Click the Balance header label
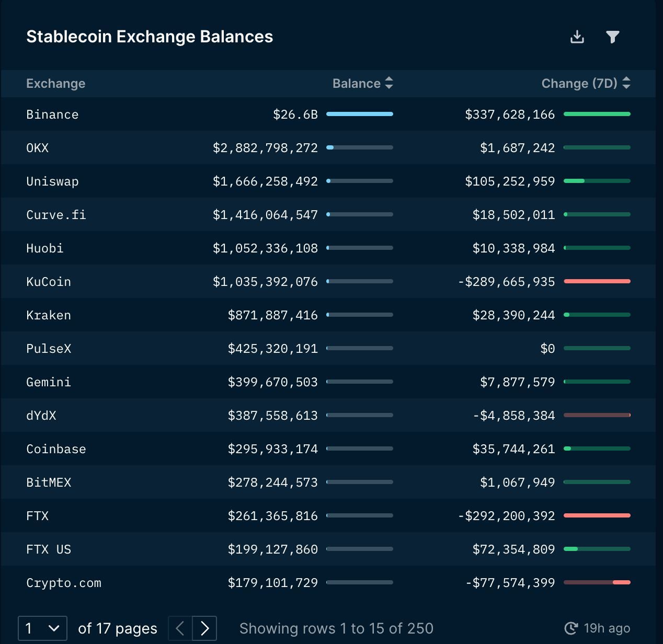The height and width of the screenshot is (644, 663). tap(357, 84)
